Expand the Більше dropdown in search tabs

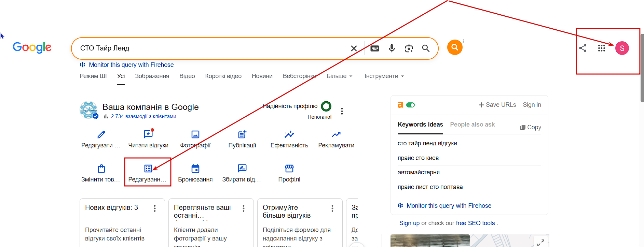point(340,76)
